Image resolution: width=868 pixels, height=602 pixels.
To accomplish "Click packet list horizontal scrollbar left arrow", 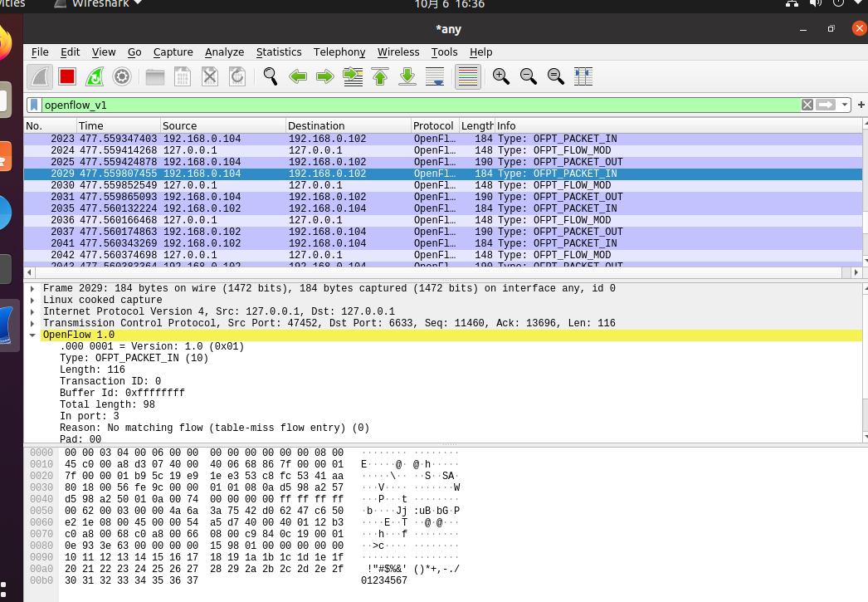I will [x=29, y=272].
